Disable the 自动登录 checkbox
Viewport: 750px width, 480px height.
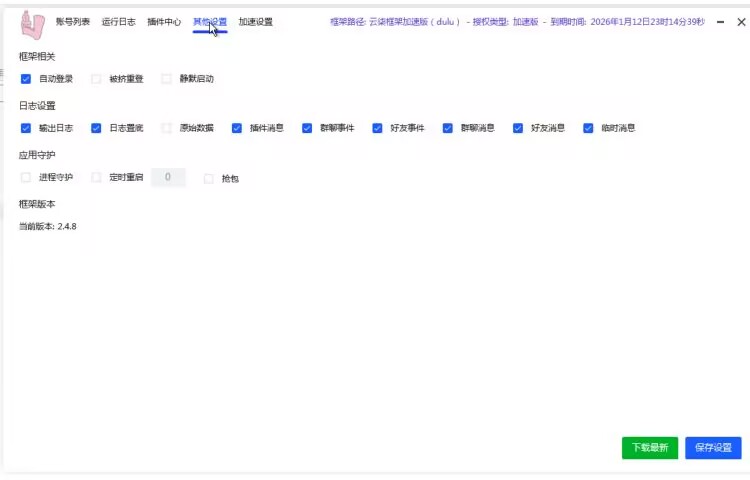pyautogui.click(x=26, y=79)
